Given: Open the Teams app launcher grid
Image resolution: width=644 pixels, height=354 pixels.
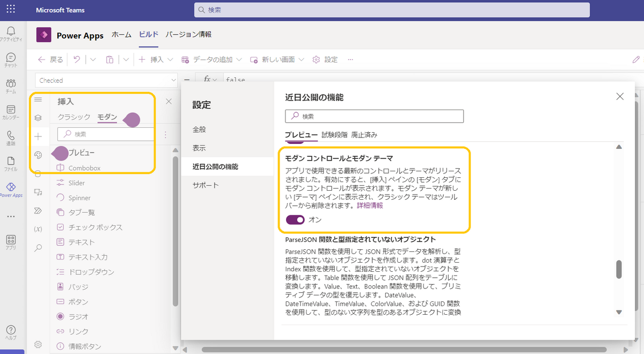Looking at the screenshot, I should (x=11, y=10).
